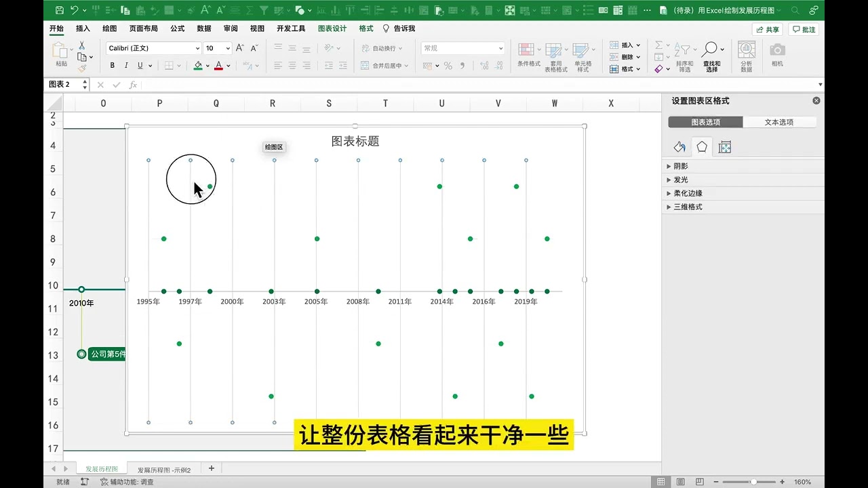This screenshot has width=868, height=488.
Task: Click the Share (共享) button
Action: 767,30
